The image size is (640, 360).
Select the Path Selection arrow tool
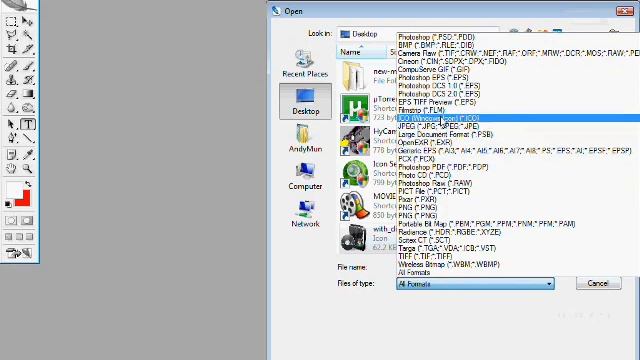11,124
